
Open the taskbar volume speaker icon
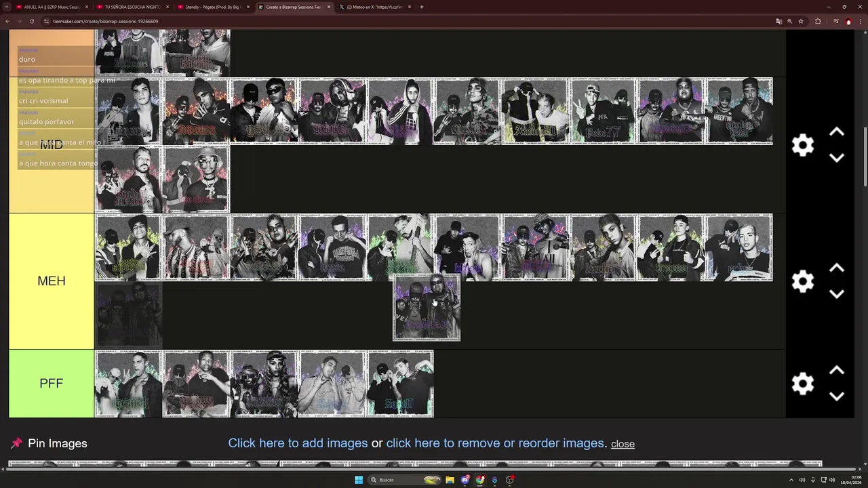click(x=832, y=480)
